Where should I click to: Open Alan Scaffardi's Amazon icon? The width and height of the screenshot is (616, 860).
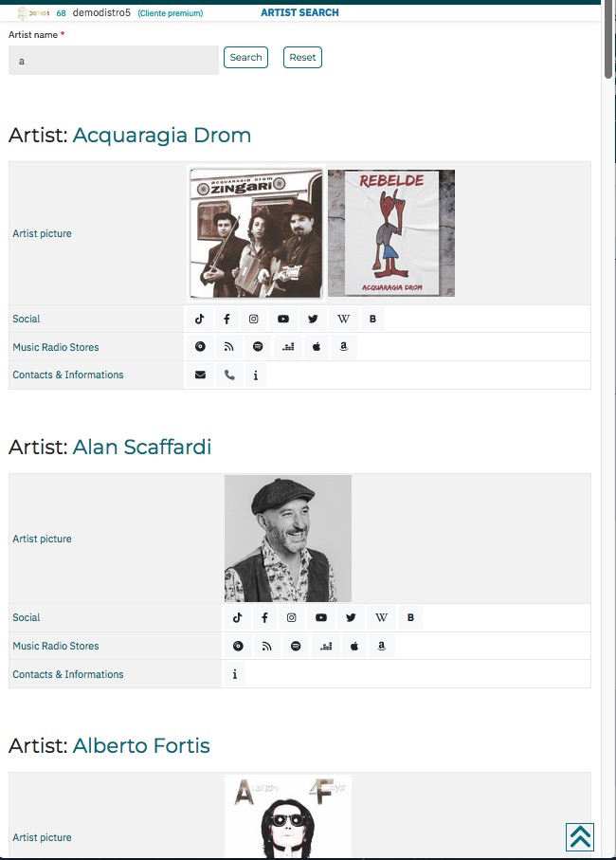tap(381, 646)
